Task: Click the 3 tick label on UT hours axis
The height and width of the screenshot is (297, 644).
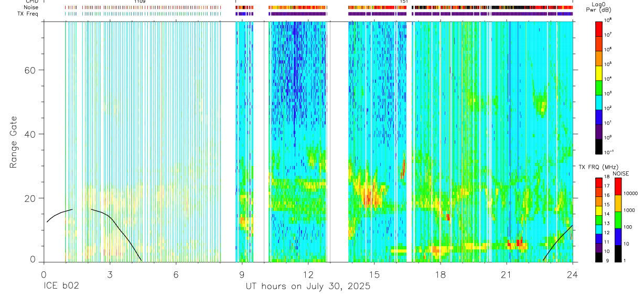Action: (x=110, y=274)
